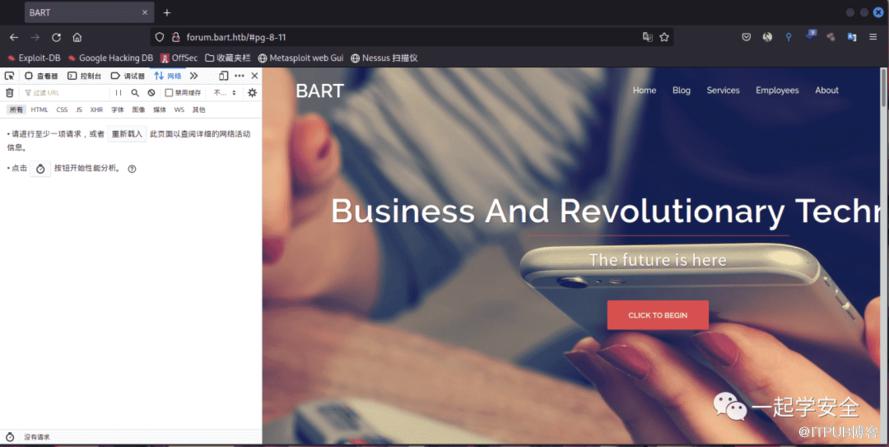Open the Nessus bookmark
This screenshot has height=447, width=889.
384,58
